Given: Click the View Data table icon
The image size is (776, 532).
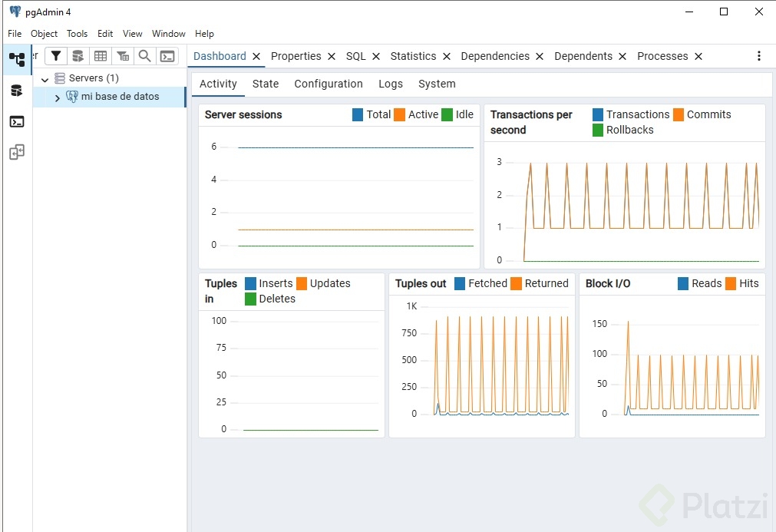Looking at the screenshot, I should (100, 56).
